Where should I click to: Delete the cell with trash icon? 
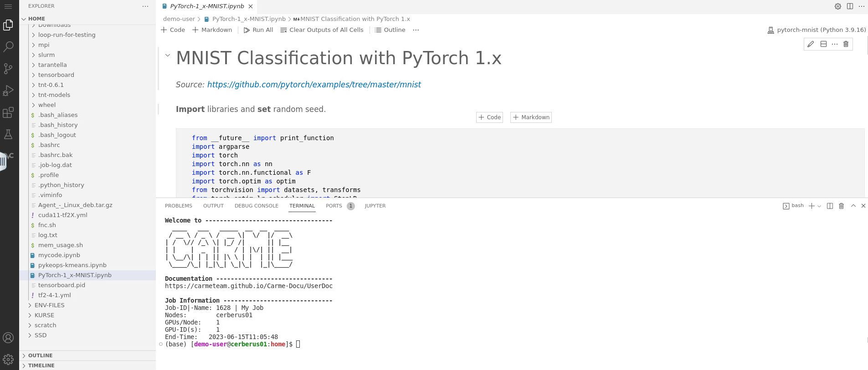(846, 44)
